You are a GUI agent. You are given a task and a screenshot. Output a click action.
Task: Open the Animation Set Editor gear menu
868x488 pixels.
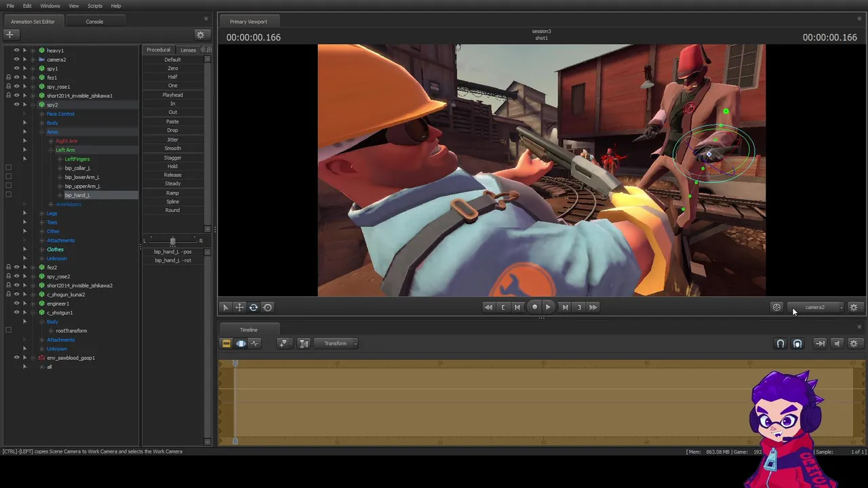pos(200,35)
